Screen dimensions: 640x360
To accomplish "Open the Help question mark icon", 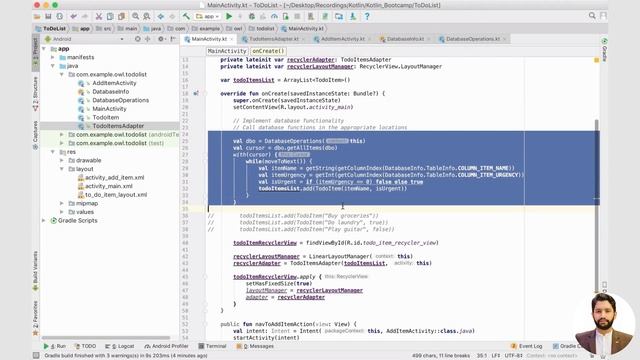I will [x=367, y=16].
